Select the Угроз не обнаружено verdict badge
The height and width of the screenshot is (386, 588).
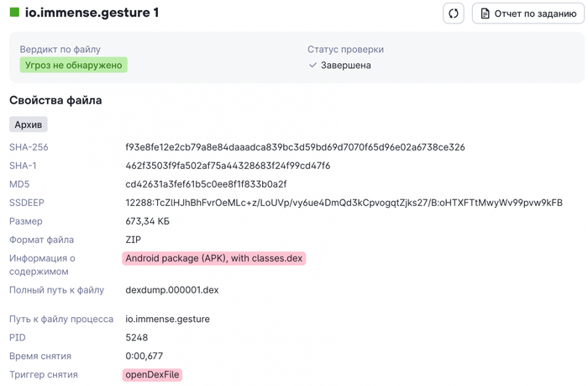click(x=74, y=65)
